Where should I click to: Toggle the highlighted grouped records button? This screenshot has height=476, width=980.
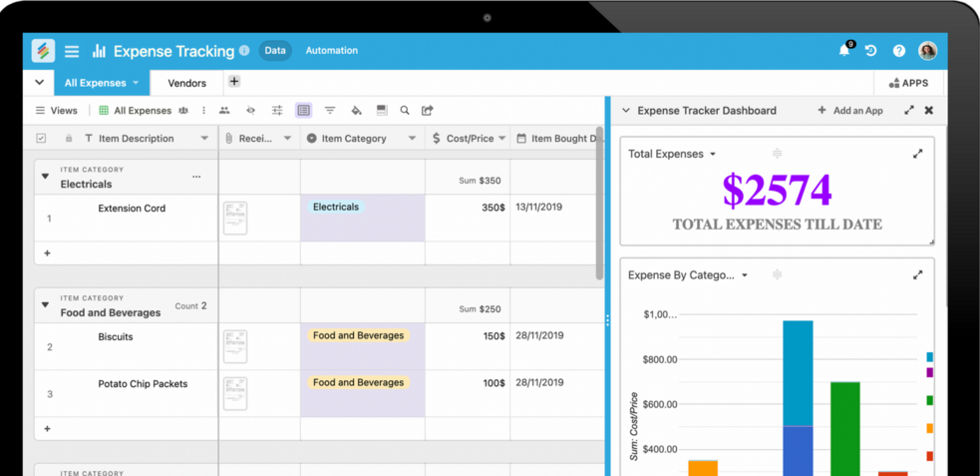(303, 111)
